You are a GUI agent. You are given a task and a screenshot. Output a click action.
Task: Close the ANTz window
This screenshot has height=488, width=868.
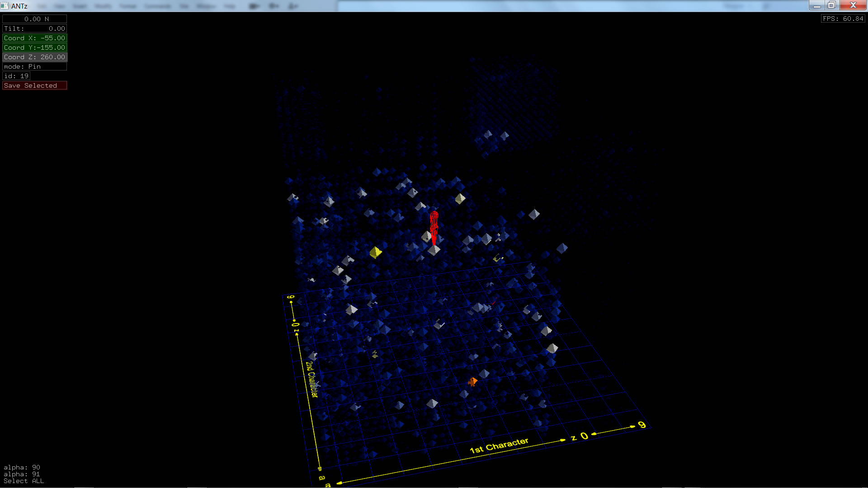(x=853, y=5)
